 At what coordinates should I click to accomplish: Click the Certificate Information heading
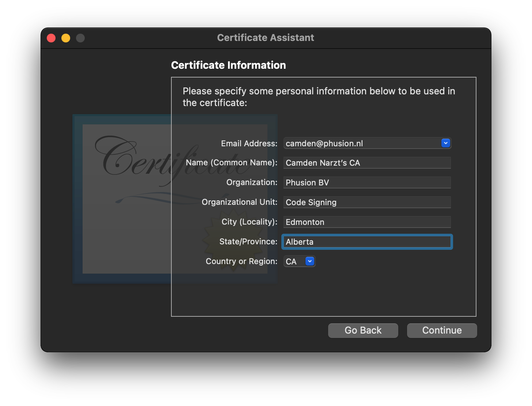228,65
